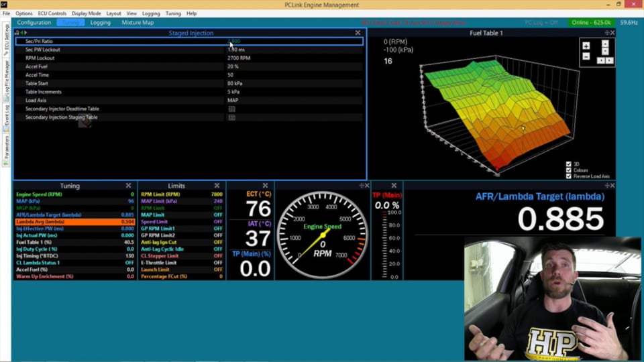Screen dimensions: 644x362
Task: Zoom in the Fuel Table 1 3D view
Action: point(586,46)
